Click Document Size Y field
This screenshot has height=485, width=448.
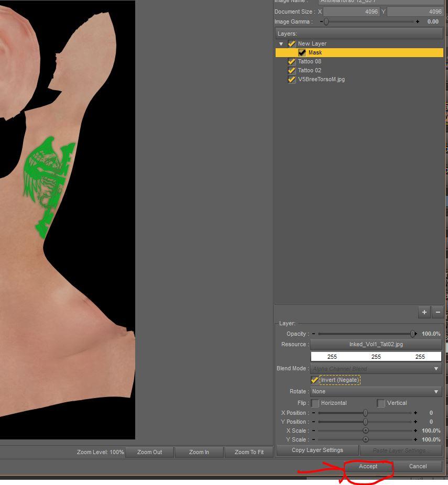[x=415, y=12]
